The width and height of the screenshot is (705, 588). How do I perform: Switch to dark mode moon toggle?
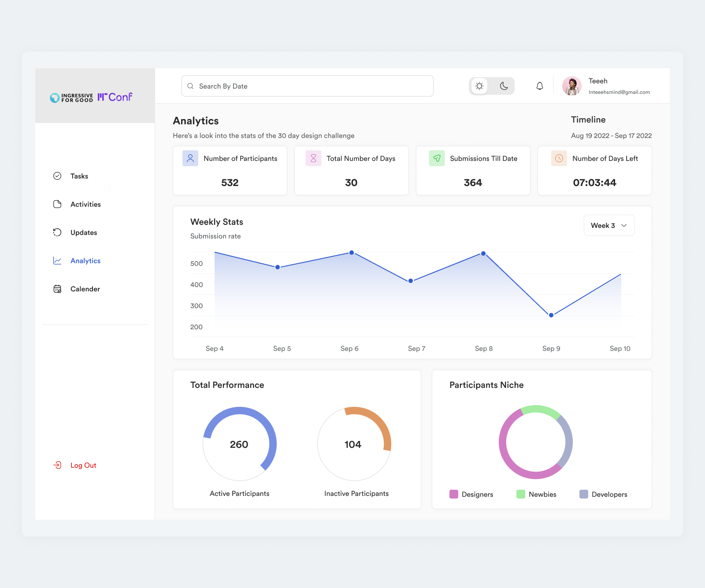[x=504, y=86]
